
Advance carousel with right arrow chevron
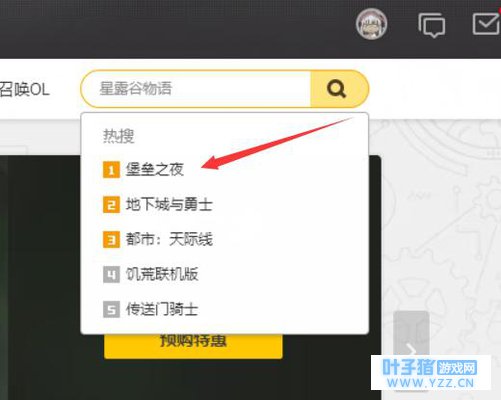pyautogui.click(x=411, y=349)
